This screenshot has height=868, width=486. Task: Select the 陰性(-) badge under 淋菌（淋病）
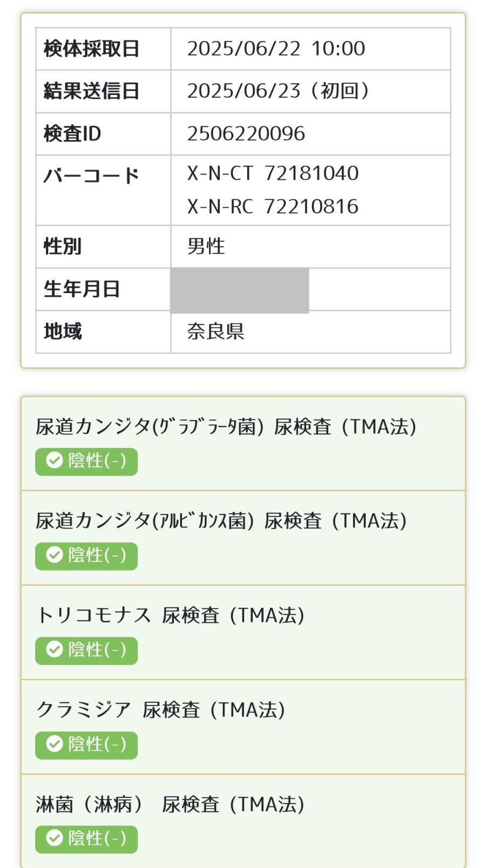click(x=86, y=839)
